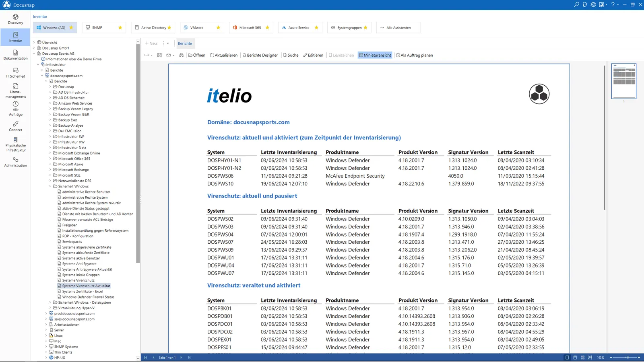Click the global search magnifier in the title bar
The image size is (644, 362).
[x=576, y=4]
